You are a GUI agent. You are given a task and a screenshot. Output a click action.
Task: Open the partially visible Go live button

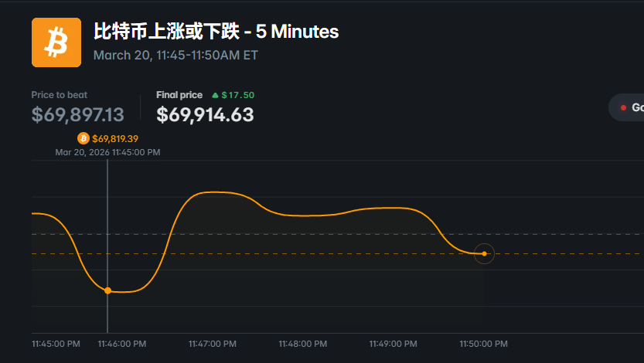point(626,107)
